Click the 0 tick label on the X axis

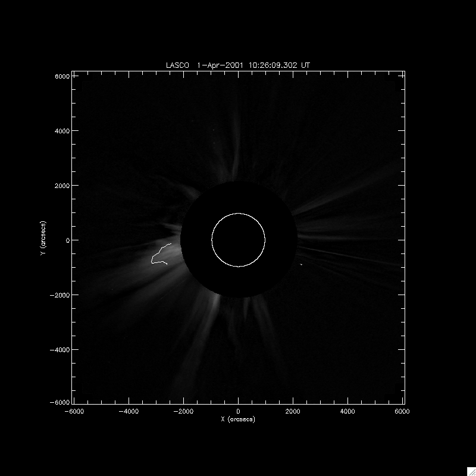tap(238, 411)
